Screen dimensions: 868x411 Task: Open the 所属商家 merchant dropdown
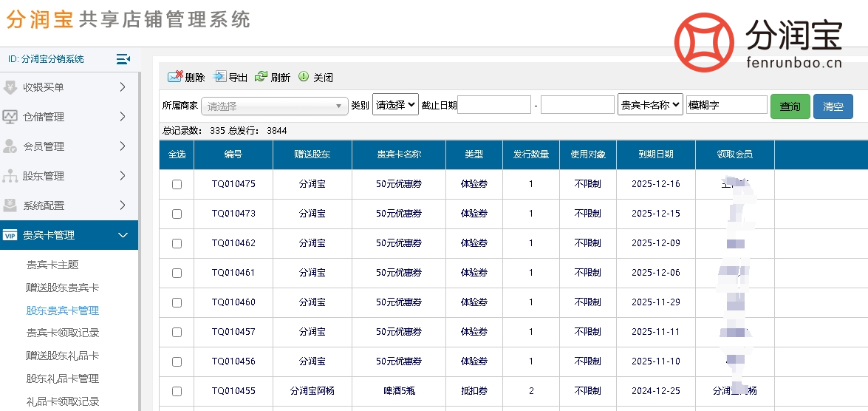coord(274,106)
